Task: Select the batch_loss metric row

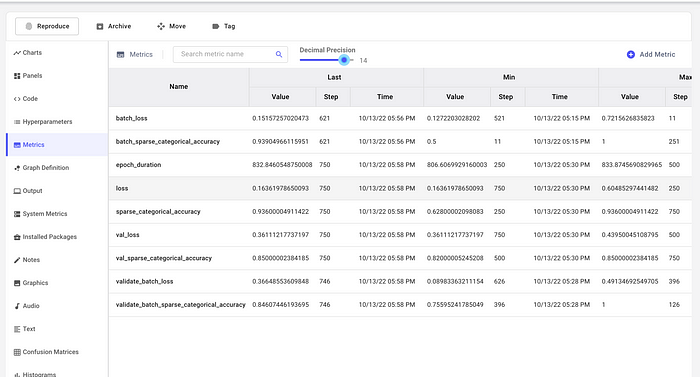Action: click(x=400, y=118)
